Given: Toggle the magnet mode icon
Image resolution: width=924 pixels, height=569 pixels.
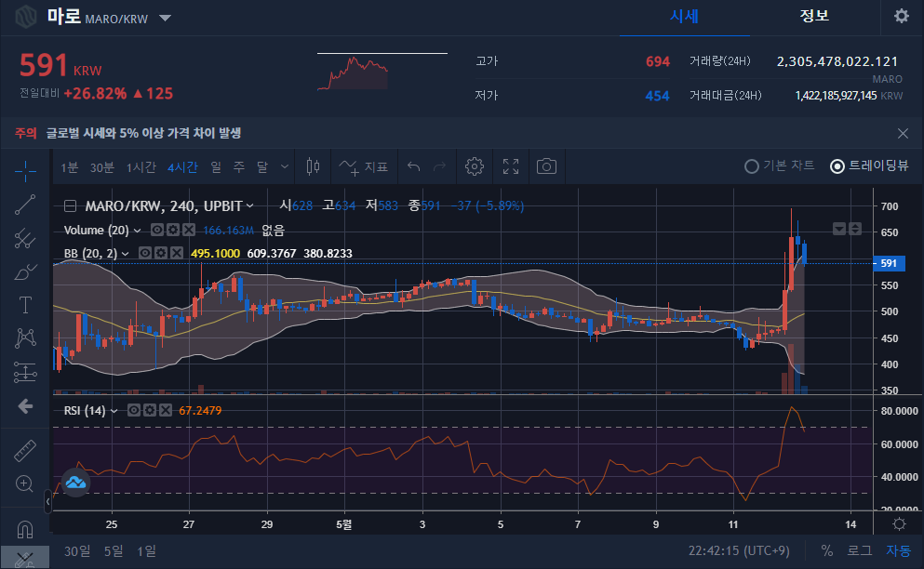Looking at the screenshot, I should point(25,530).
